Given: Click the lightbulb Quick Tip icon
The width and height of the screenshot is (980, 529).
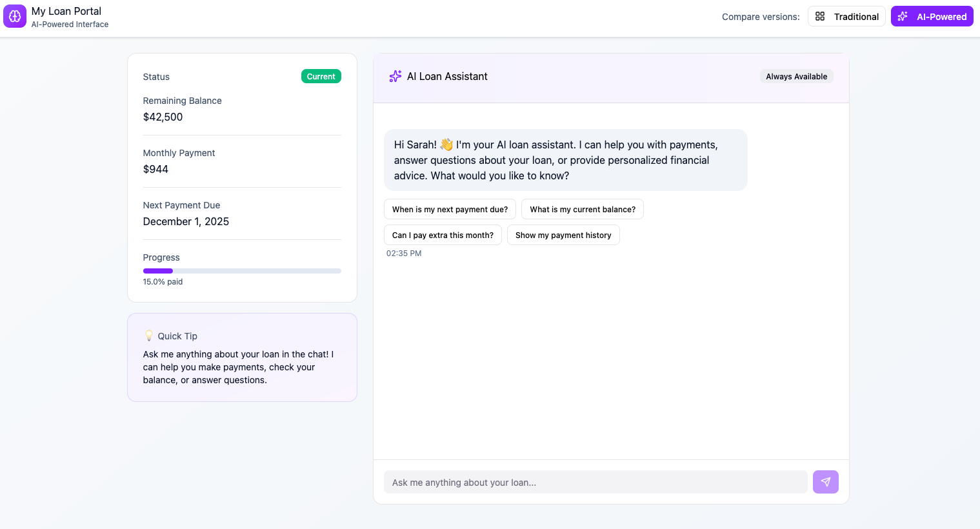Looking at the screenshot, I should (x=149, y=335).
